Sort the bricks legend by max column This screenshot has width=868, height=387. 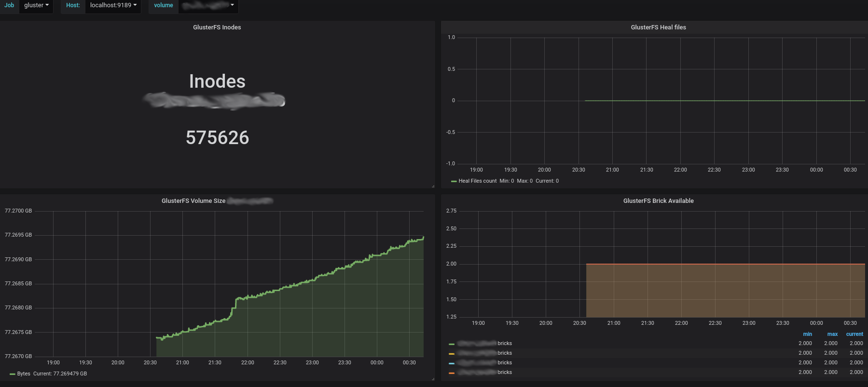click(832, 334)
